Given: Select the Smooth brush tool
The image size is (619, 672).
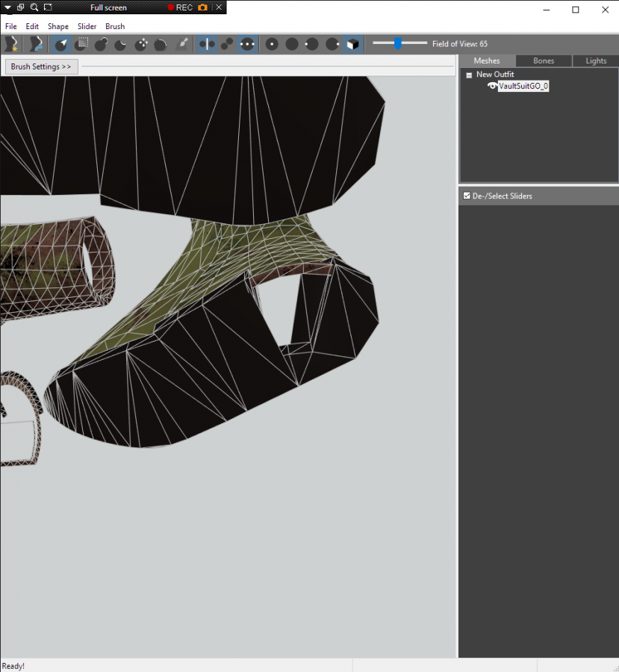Looking at the screenshot, I should pyautogui.click(x=160, y=44).
